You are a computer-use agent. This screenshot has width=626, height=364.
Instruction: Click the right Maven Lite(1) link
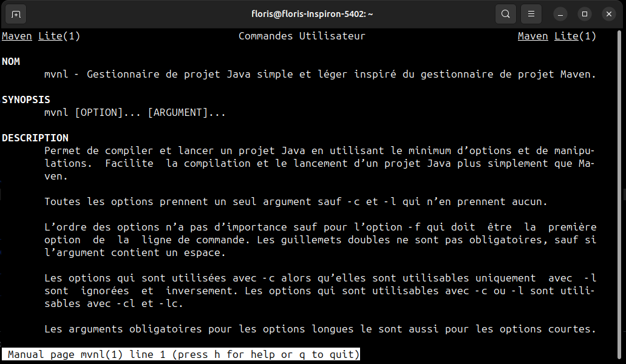tap(557, 36)
